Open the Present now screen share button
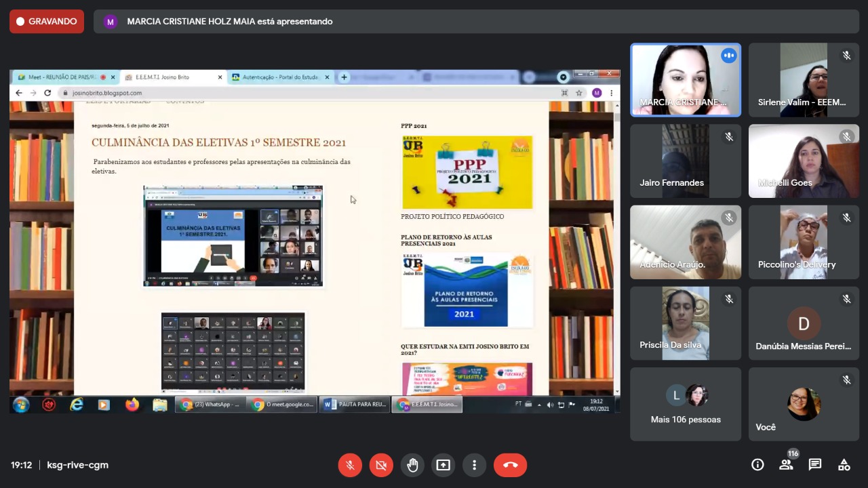The image size is (868, 488). point(443,465)
